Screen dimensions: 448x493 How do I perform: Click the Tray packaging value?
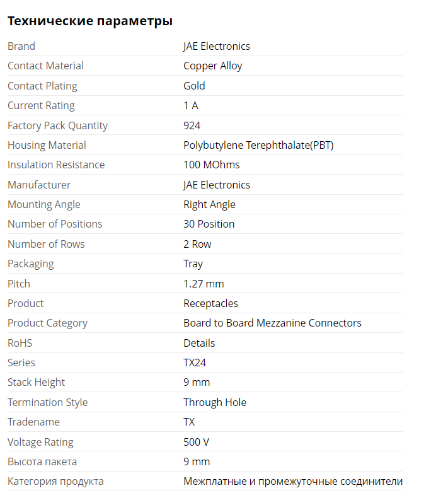193,264
